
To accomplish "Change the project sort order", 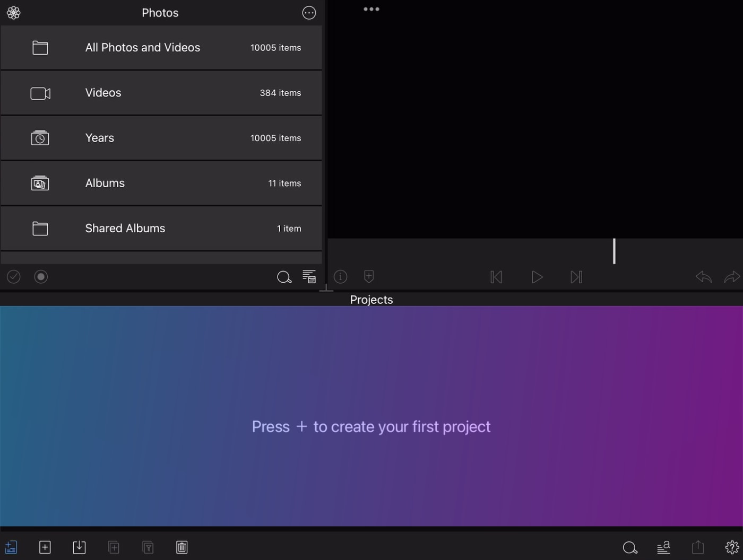I will click(663, 547).
